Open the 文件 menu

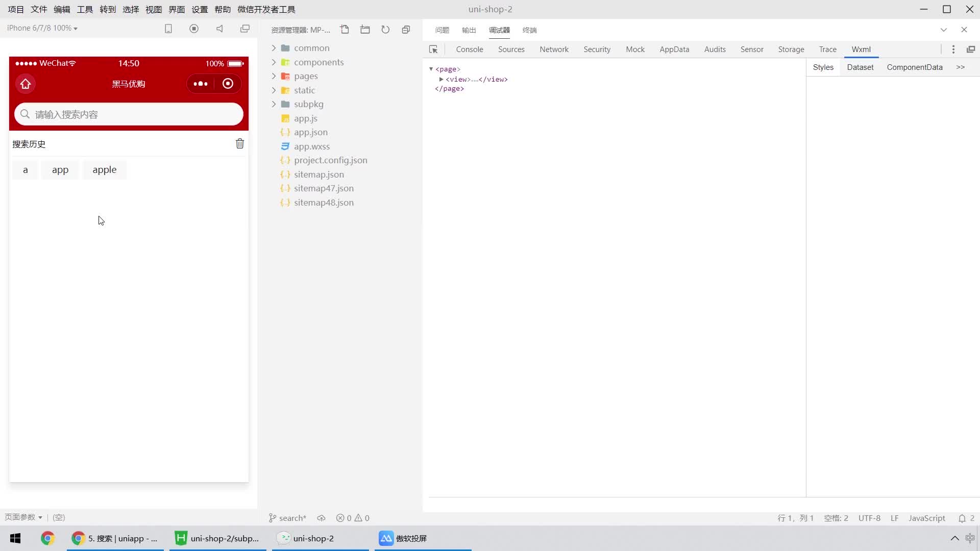pos(39,9)
